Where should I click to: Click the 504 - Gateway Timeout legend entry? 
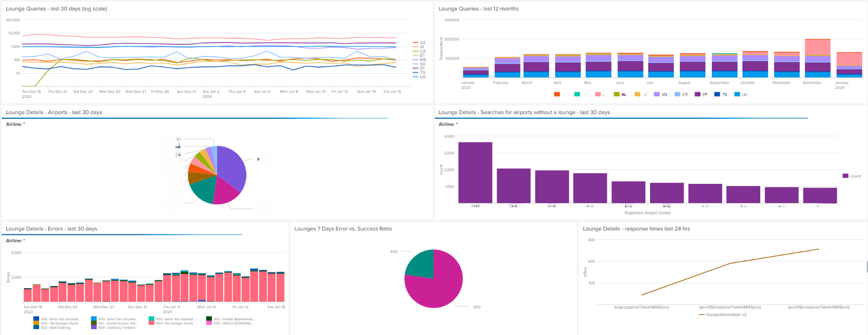pos(116,328)
